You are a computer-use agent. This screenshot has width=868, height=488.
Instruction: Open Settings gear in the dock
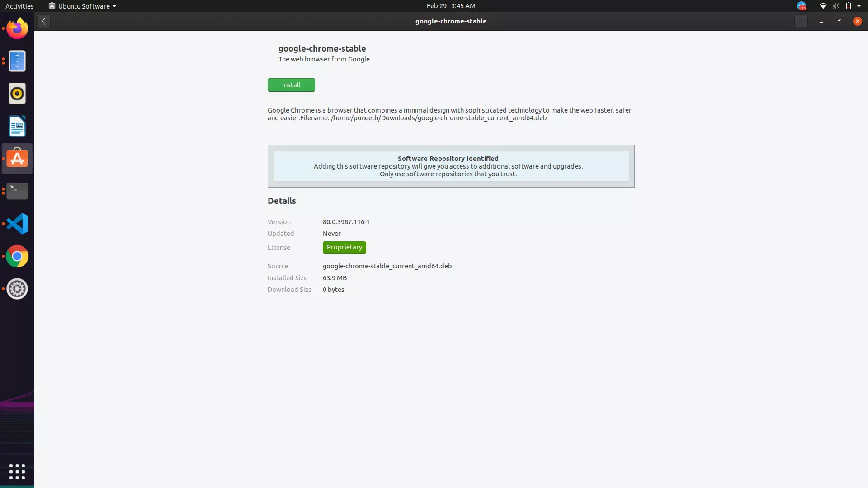[17, 289]
